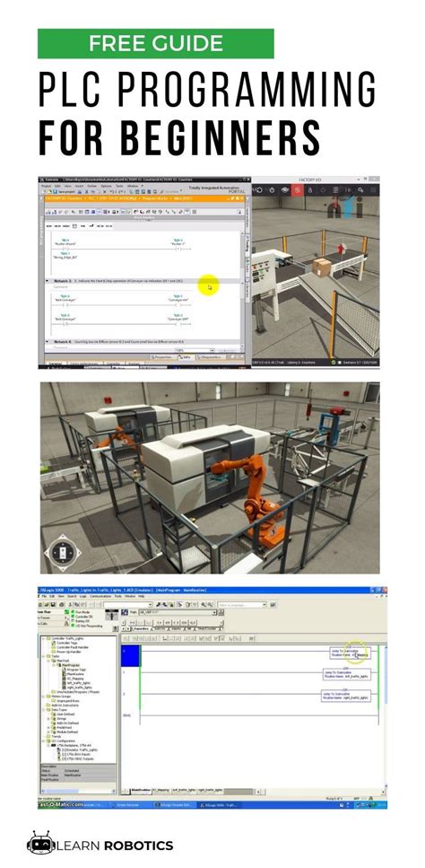425x868 pixels.
Task: Click the Conveyor ON coil in Network 3
Action: (x=178, y=305)
